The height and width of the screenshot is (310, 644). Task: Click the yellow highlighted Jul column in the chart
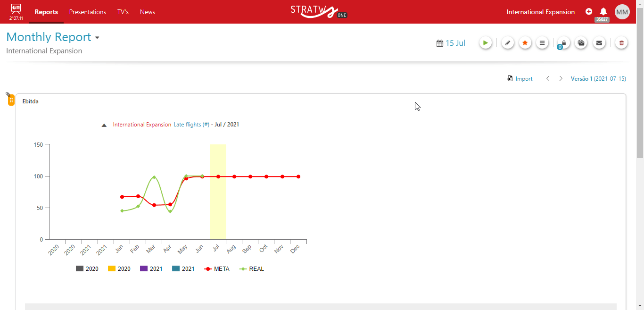[x=218, y=192]
